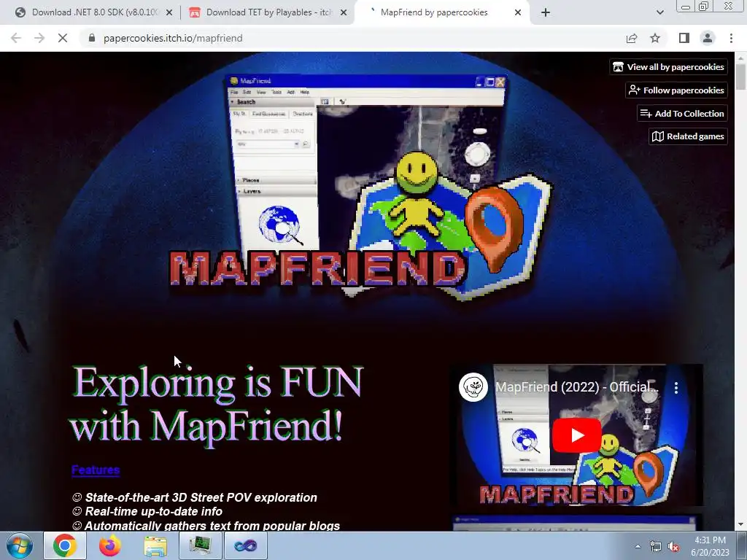Play the MapFriend YouTube trailer
The height and width of the screenshot is (560, 747).
tap(576, 435)
